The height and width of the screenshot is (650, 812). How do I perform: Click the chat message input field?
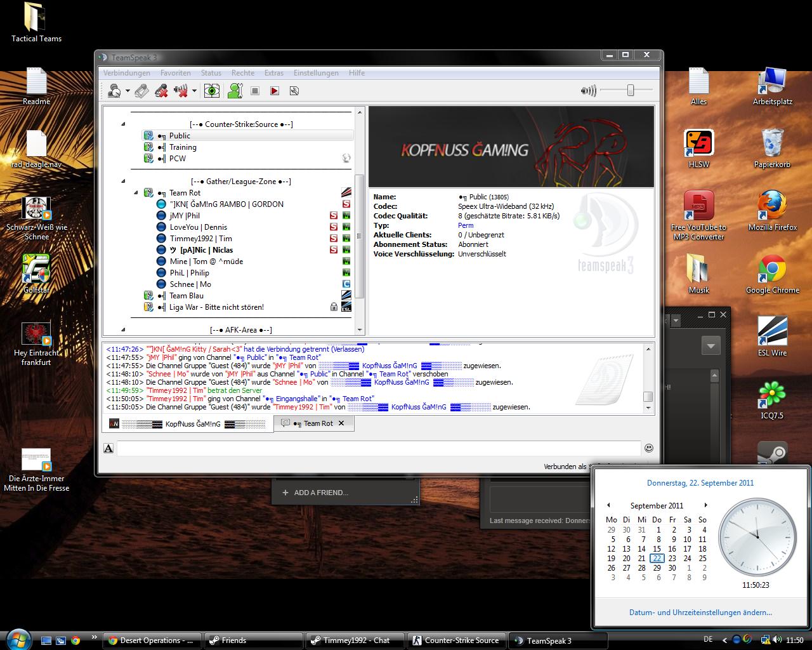point(379,448)
